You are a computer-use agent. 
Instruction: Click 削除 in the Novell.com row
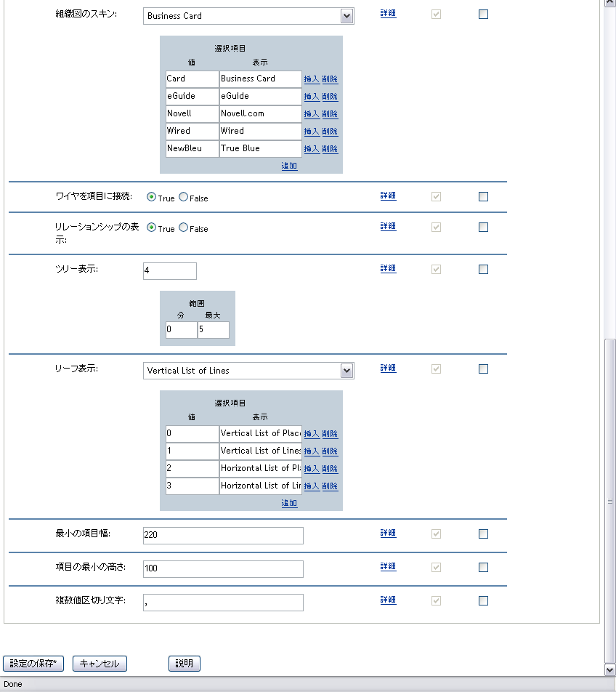tap(330, 114)
